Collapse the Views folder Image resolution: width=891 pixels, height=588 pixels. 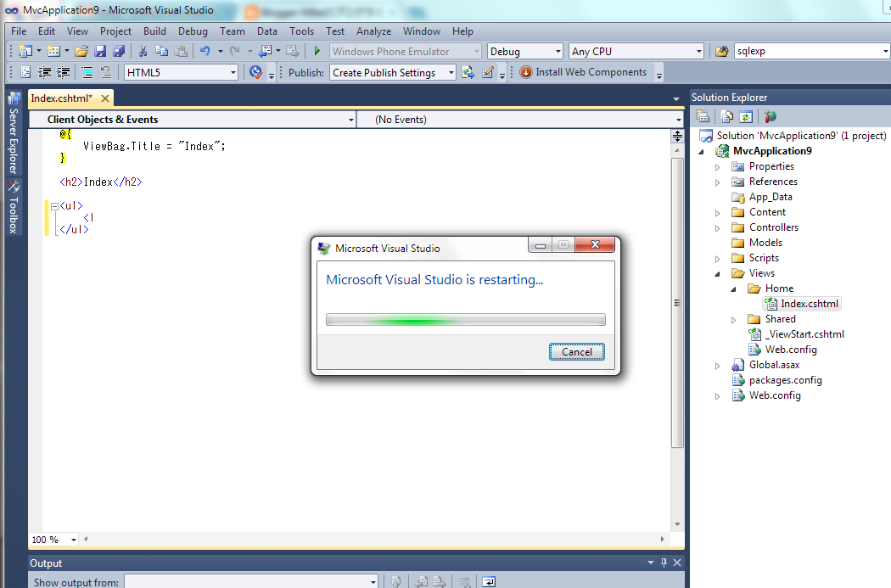(717, 274)
